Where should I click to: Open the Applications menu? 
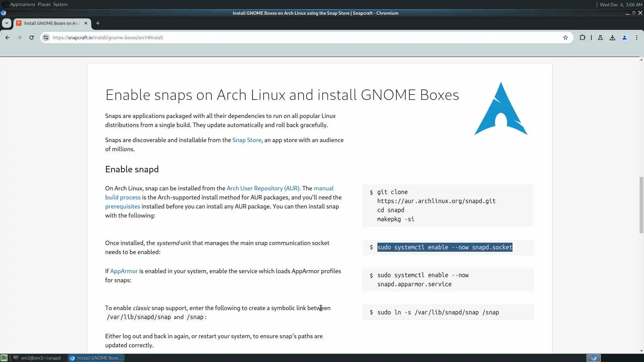[22, 4]
